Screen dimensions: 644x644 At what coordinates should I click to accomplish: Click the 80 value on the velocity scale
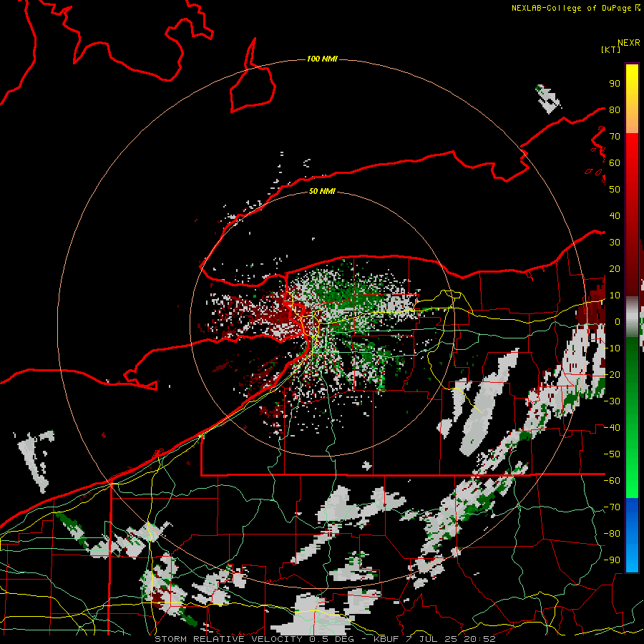615,109
